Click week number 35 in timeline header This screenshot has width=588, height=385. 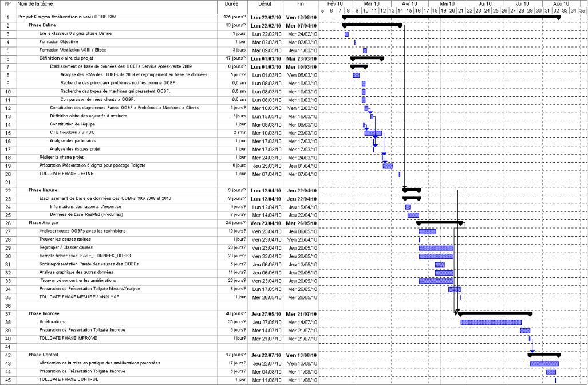pos(582,10)
